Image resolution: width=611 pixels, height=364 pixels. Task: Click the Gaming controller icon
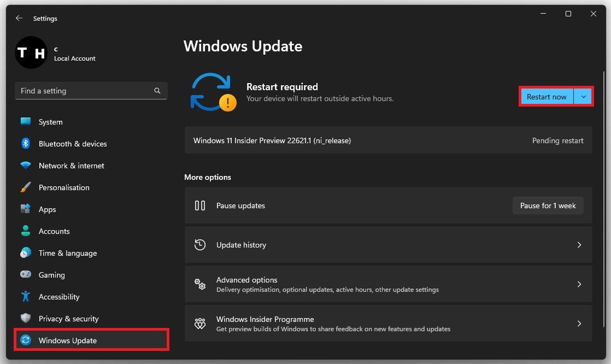click(26, 274)
